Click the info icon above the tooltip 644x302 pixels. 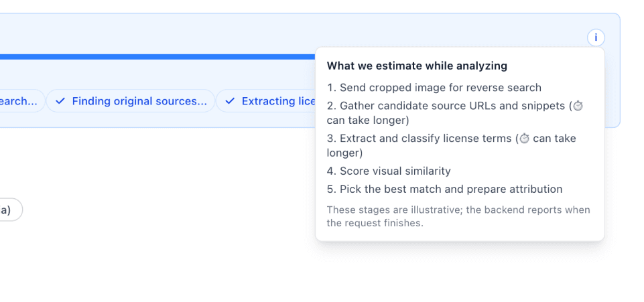(596, 38)
